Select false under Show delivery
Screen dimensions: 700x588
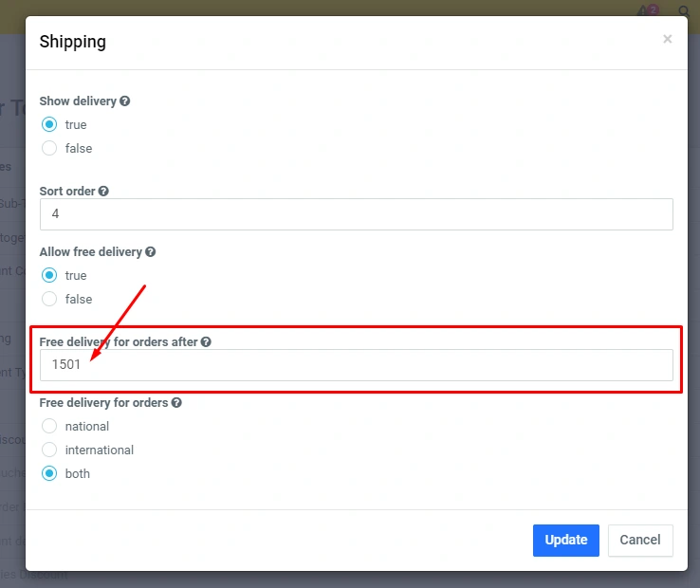tap(49, 148)
